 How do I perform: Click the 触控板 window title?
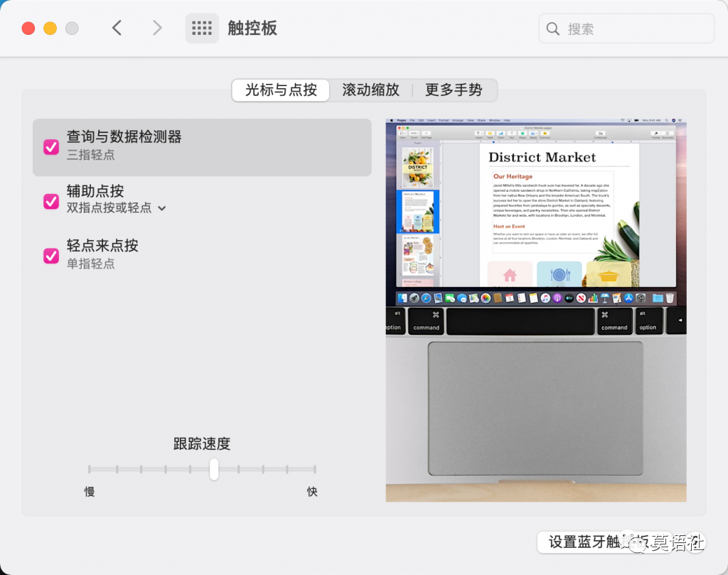tap(252, 28)
